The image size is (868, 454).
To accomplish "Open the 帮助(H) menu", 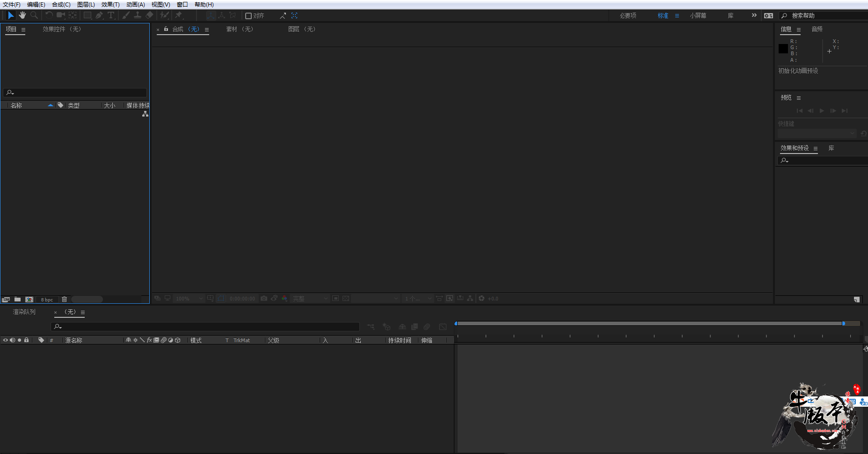I will coord(204,4).
